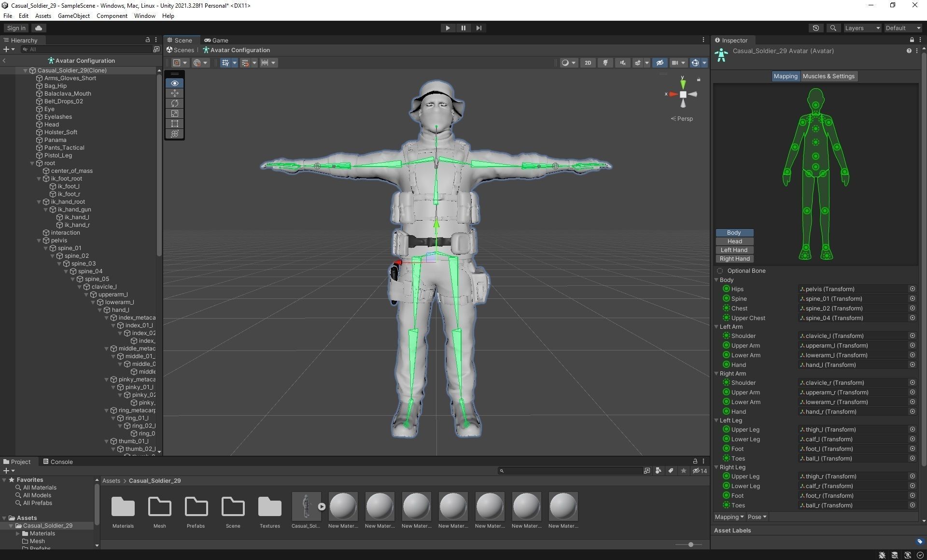Open the Default layout dropdown
This screenshot has width=927, height=560.
903,28
